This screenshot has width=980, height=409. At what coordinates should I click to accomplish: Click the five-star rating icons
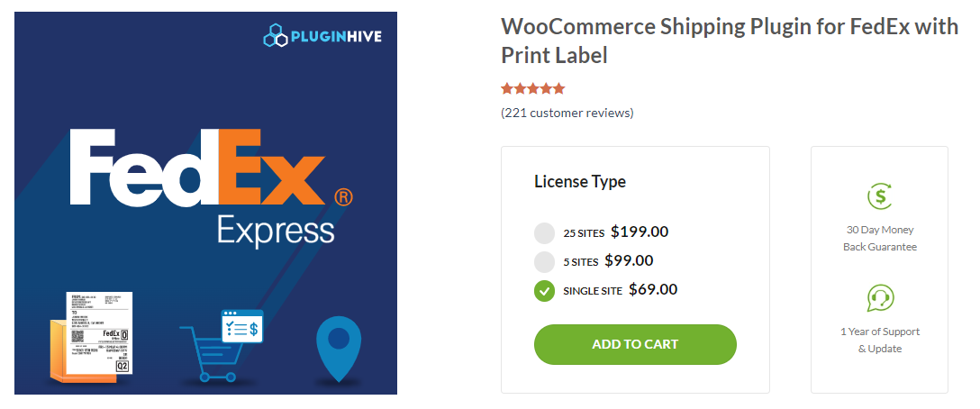533,88
